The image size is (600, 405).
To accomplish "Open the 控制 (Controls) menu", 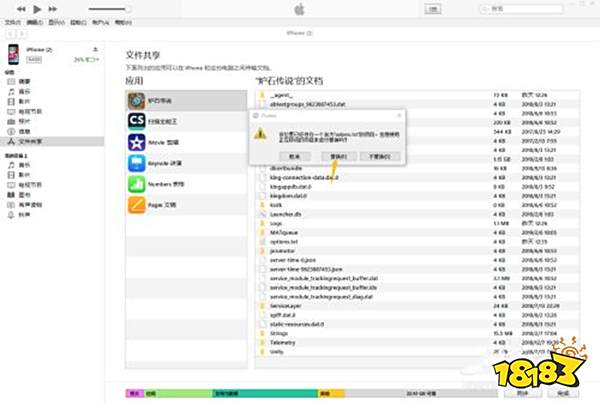I will [78, 23].
